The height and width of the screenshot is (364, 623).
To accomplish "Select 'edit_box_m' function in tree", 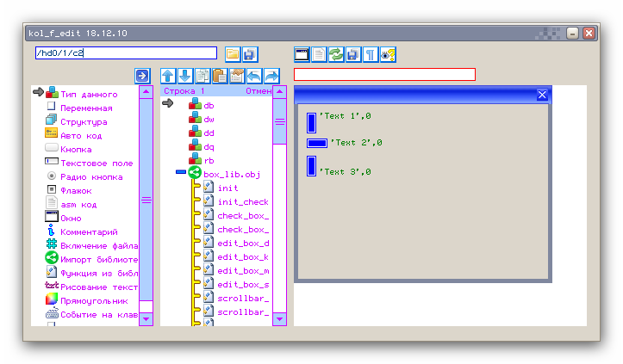I will [243, 271].
